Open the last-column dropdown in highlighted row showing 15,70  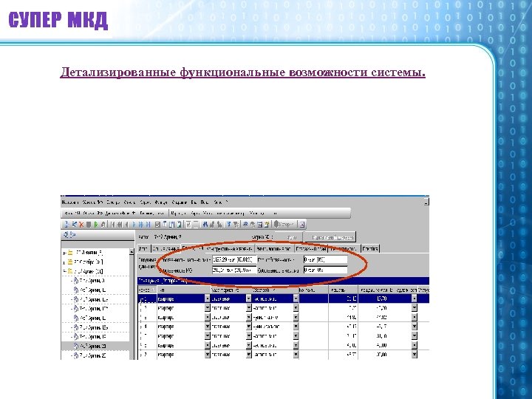click(414, 299)
